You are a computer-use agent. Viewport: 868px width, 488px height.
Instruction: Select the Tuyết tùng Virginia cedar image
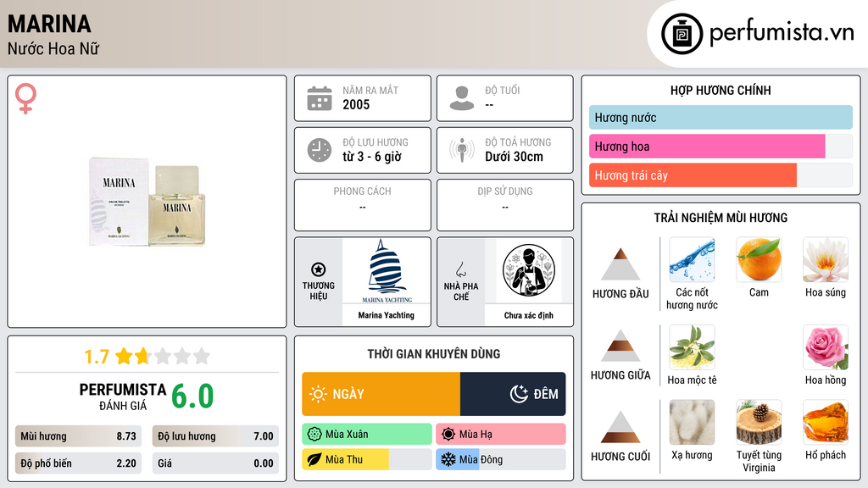[759, 423]
